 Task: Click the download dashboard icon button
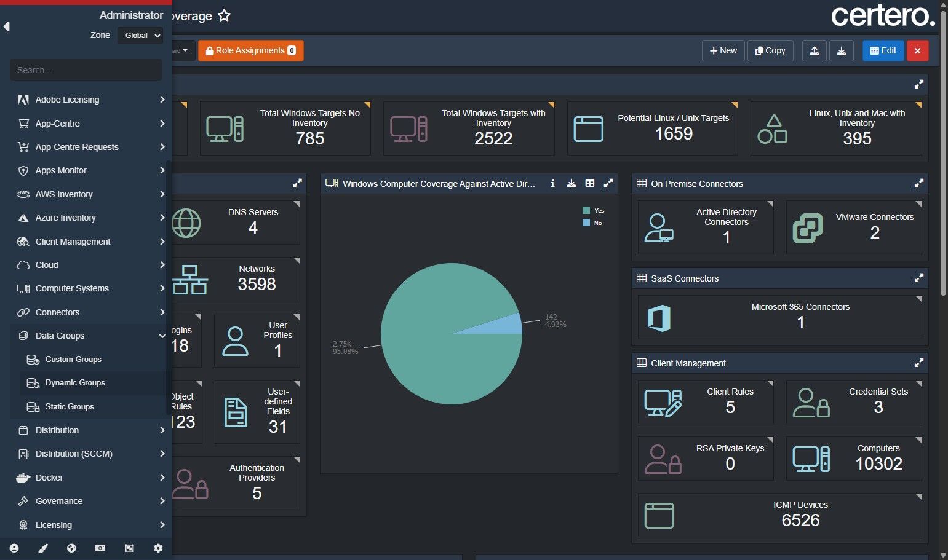pos(841,50)
